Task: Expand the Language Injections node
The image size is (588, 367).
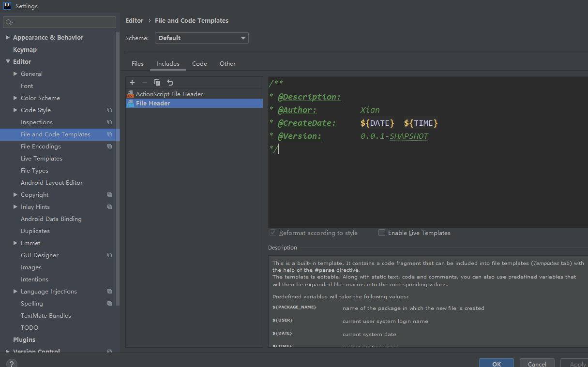Action: [x=15, y=292]
